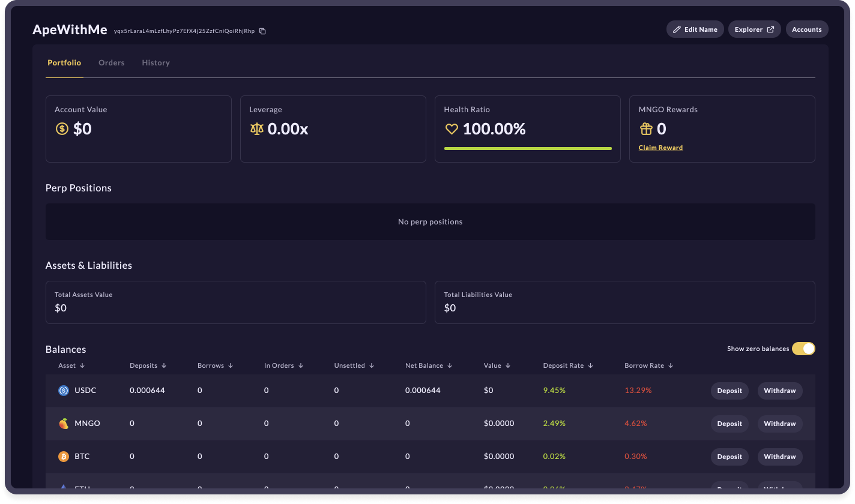Sort balances by Borrows column

point(215,365)
